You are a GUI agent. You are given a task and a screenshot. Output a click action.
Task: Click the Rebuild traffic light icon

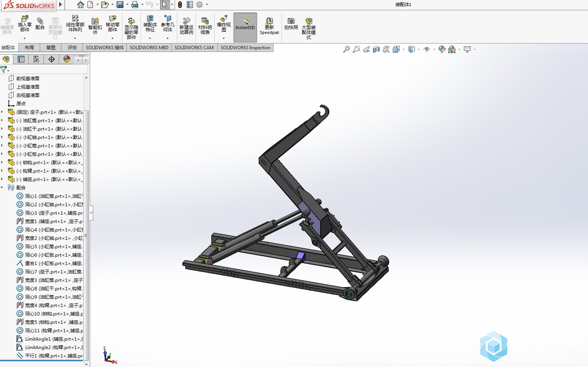point(180,5)
